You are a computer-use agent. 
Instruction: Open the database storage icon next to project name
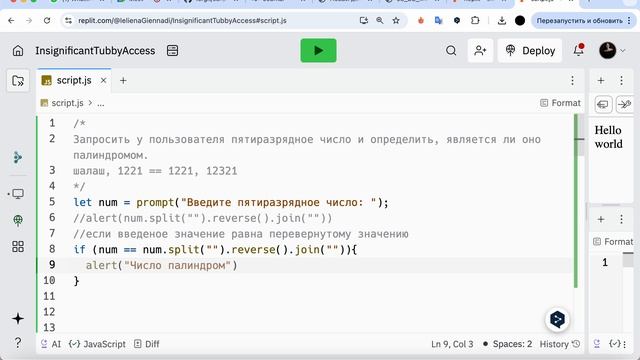[172, 51]
